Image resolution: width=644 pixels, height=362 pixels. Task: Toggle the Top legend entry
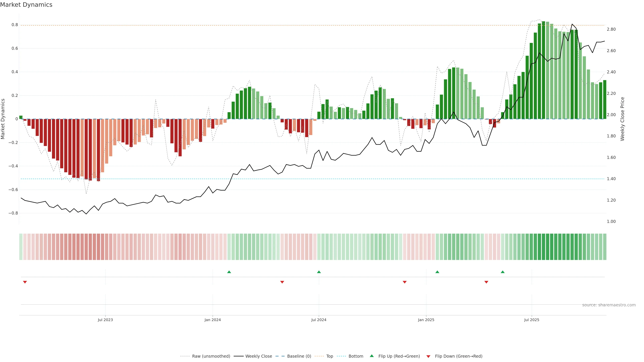pyautogui.click(x=330, y=356)
